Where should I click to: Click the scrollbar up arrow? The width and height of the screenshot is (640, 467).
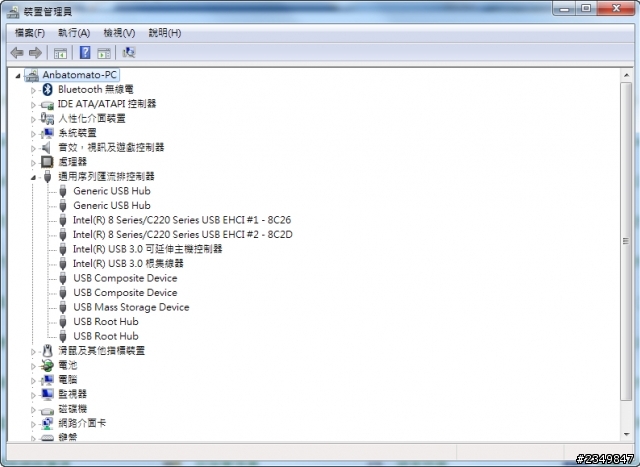pos(626,76)
